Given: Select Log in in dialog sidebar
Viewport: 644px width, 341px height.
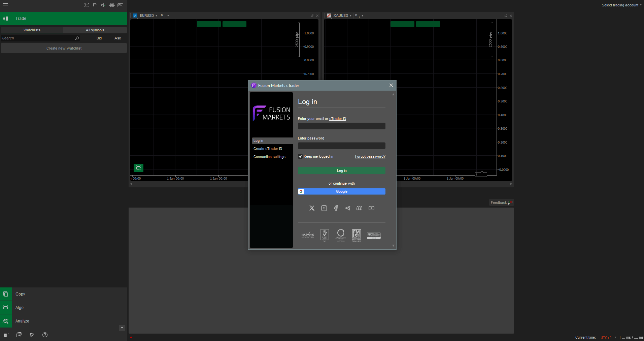Looking at the screenshot, I should [272, 141].
